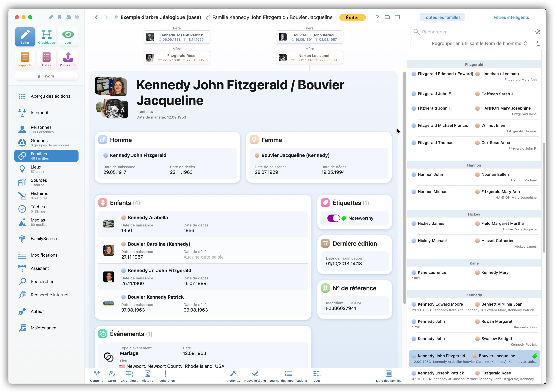Select Kennedy Edward Moore / Bennett family
The height and width of the screenshot is (392, 555).
point(474,307)
